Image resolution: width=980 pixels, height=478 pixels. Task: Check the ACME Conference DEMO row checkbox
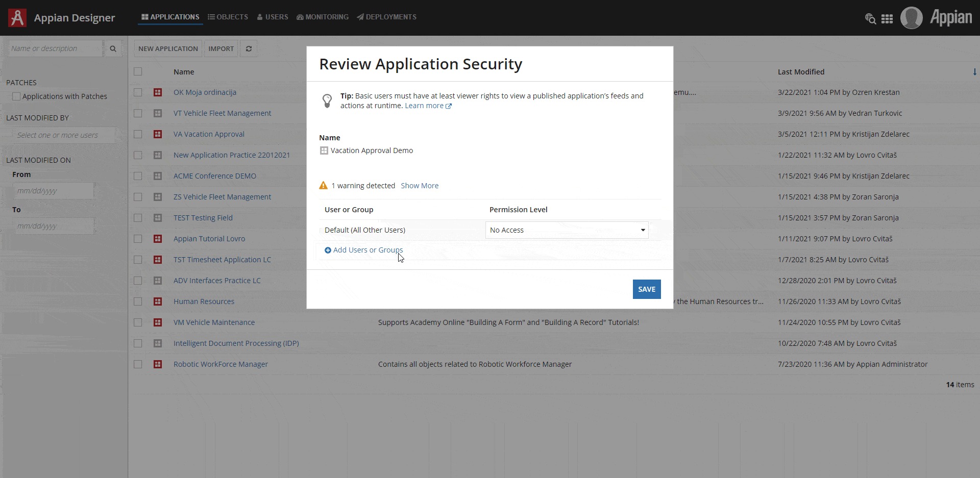point(138,176)
